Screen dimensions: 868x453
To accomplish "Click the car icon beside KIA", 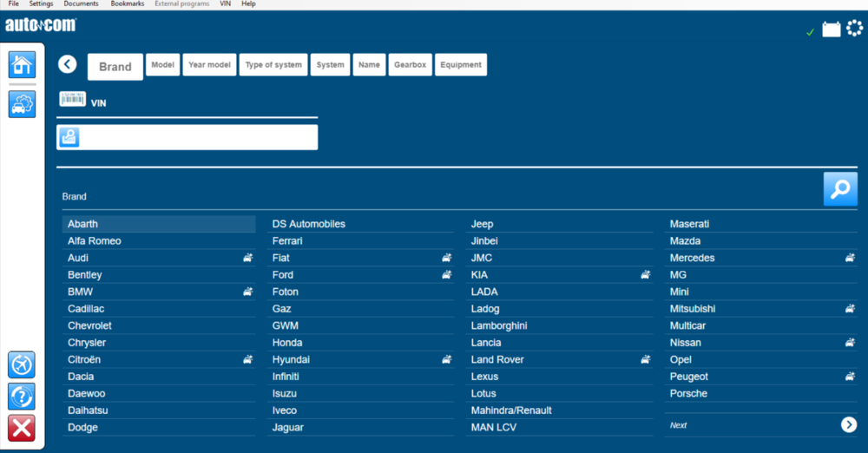I will pos(646,275).
